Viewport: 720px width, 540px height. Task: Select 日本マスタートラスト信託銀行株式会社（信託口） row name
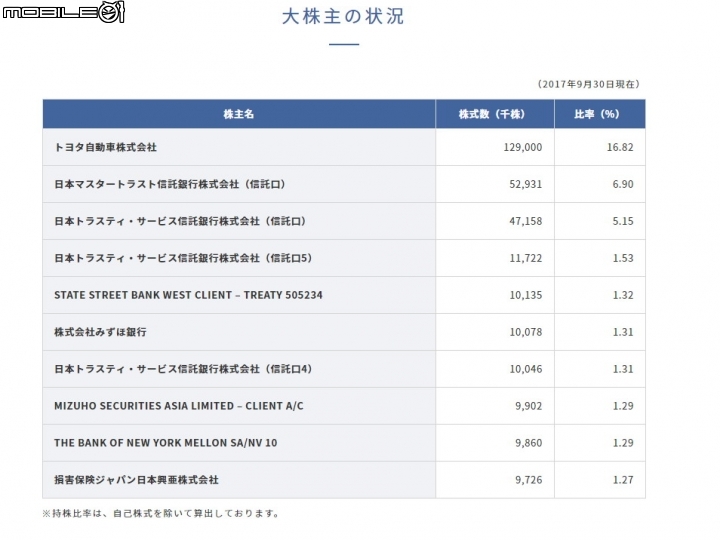point(170,184)
